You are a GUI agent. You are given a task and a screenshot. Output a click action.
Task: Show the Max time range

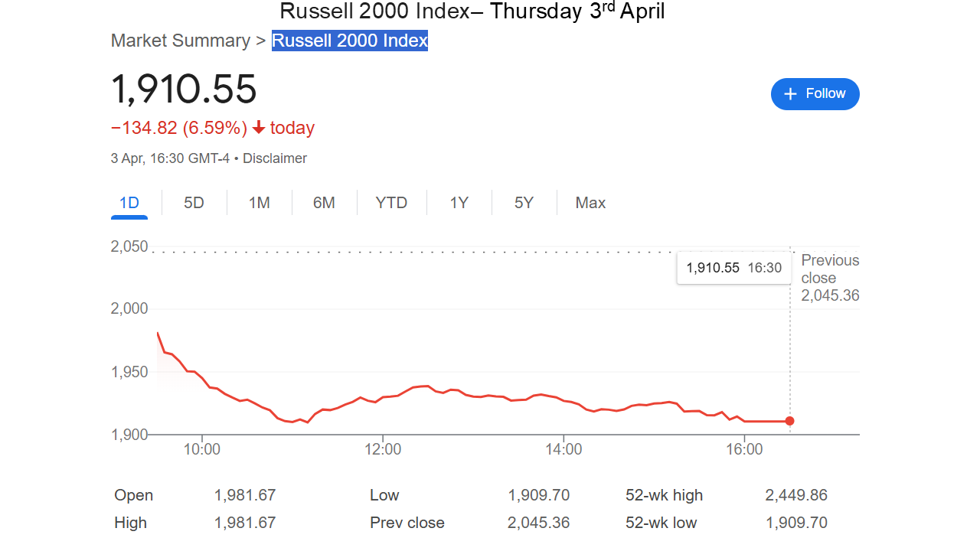tap(590, 203)
